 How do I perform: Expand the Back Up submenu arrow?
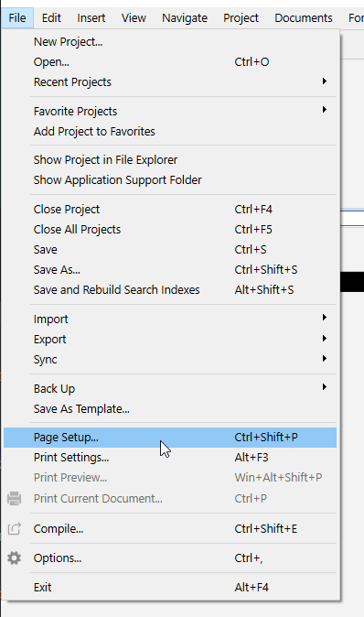pos(325,387)
